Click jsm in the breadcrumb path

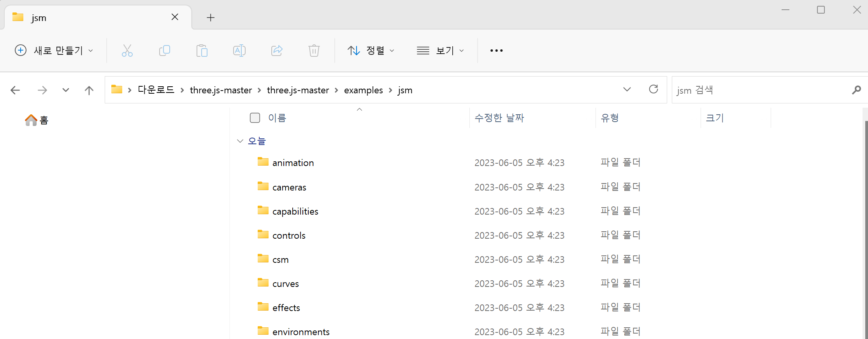tap(405, 90)
